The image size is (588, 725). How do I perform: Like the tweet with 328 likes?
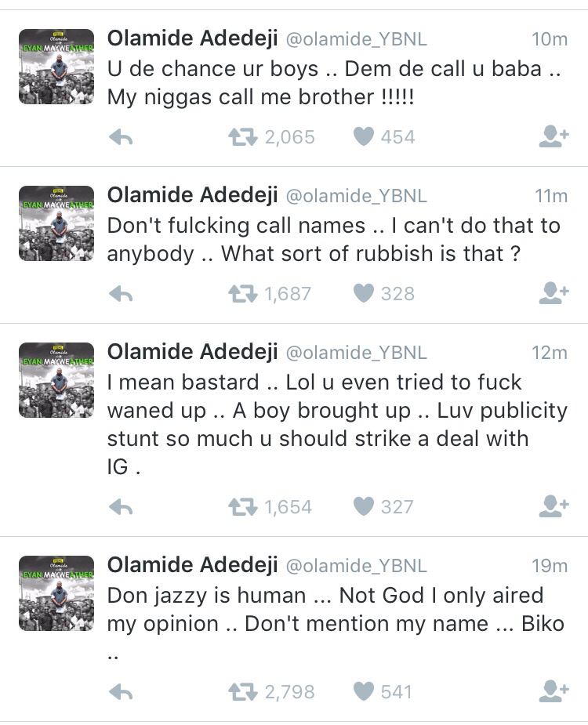pos(363,294)
